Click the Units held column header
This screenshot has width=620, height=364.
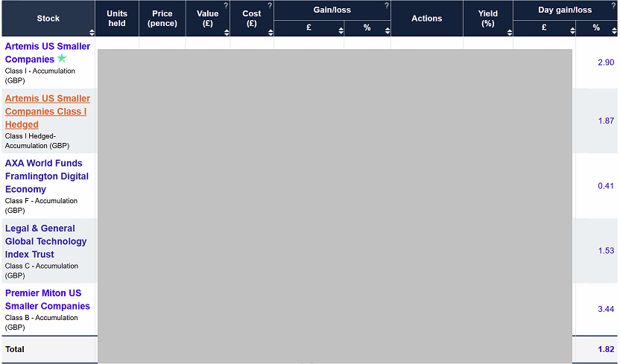pos(117,19)
